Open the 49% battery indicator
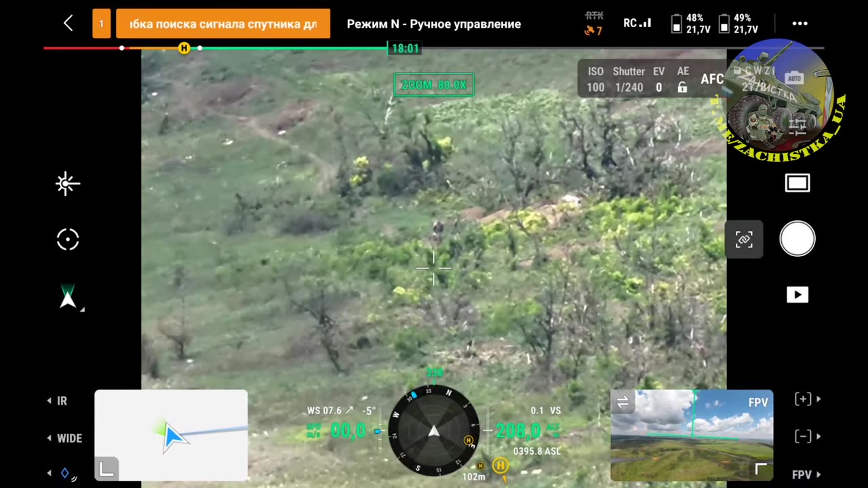The width and height of the screenshot is (868, 488). click(738, 23)
